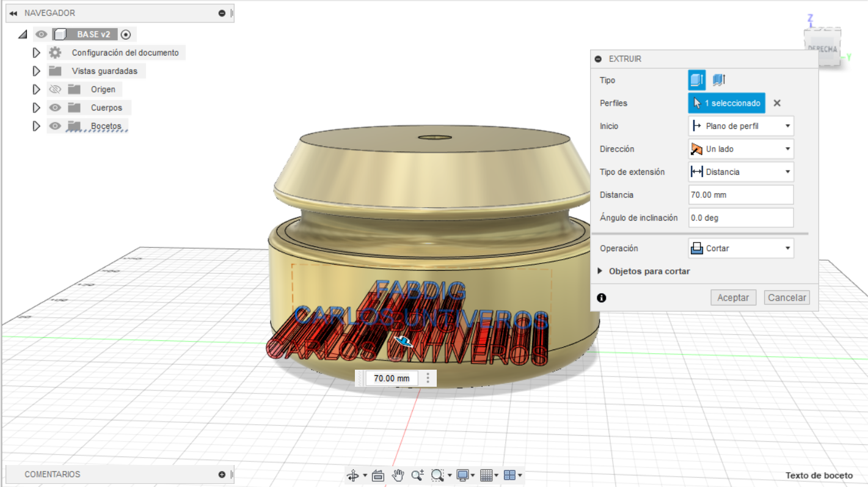The width and height of the screenshot is (868, 487).
Task: Open the Tipo de extensión dropdown
Action: 741,172
